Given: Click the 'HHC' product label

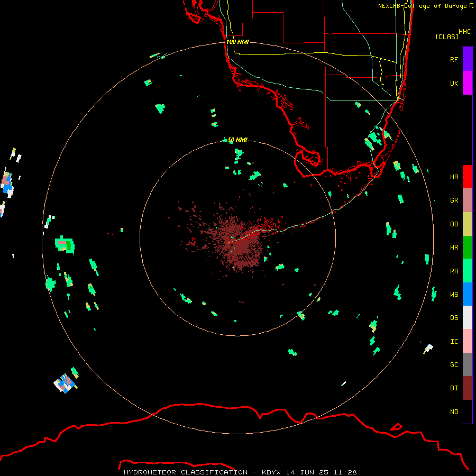Looking at the screenshot, I should coord(465,32).
